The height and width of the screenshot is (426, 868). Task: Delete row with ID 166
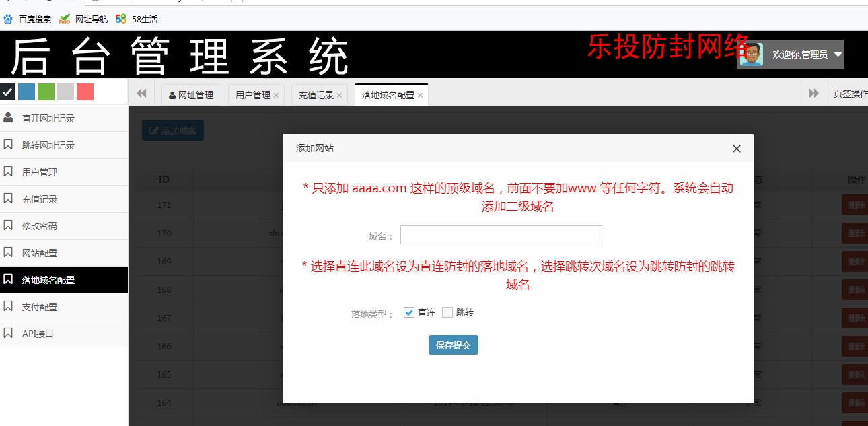855,347
